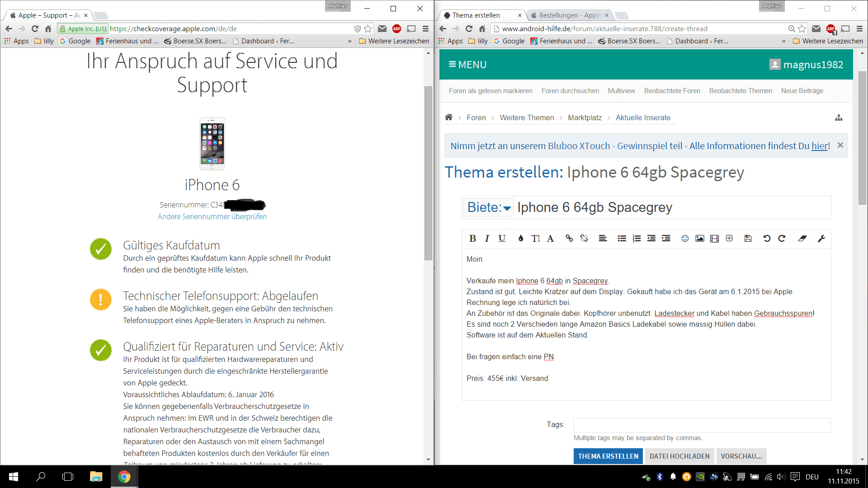Switch editor mode with the wrench icon

pos(821,239)
